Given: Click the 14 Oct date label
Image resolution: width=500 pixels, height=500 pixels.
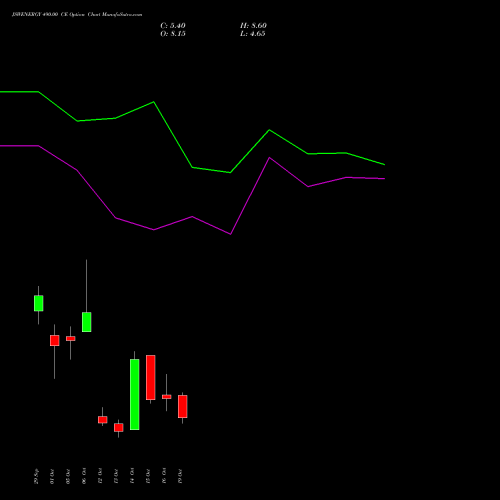Looking at the screenshot, I should 132,477.
